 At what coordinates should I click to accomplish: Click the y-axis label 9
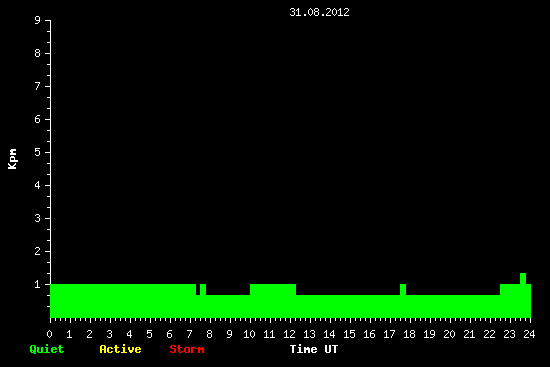point(38,20)
